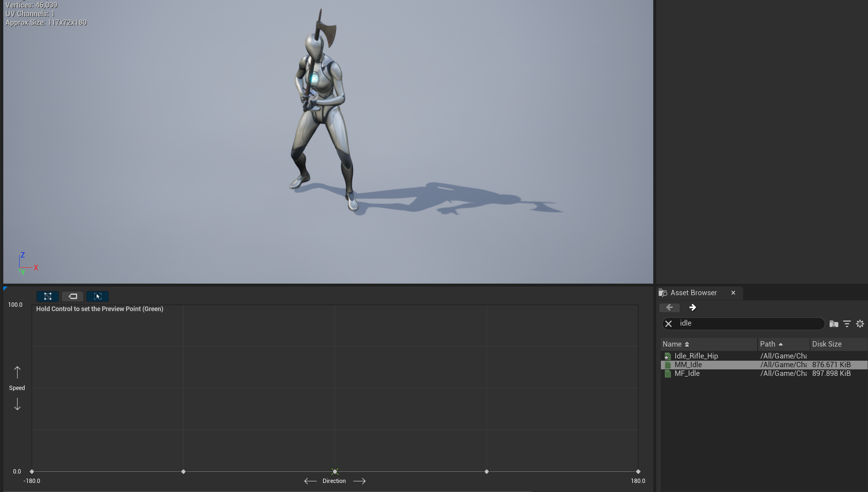Toggle fit-to-selection zoom button in graph
The height and width of the screenshot is (492, 868).
[97, 296]
